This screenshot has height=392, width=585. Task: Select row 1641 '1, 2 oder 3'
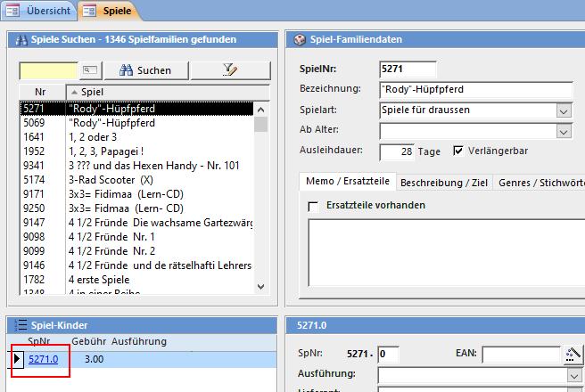pos(137,137)
